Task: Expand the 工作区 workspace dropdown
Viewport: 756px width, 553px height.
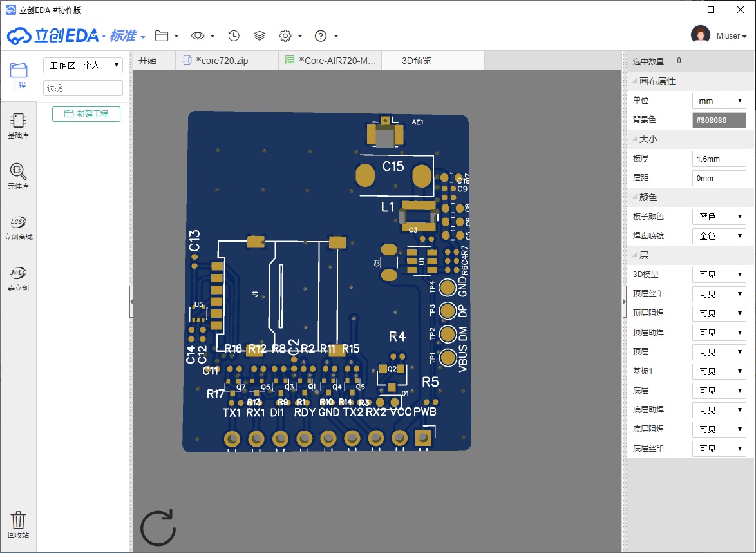Action: 82,65
